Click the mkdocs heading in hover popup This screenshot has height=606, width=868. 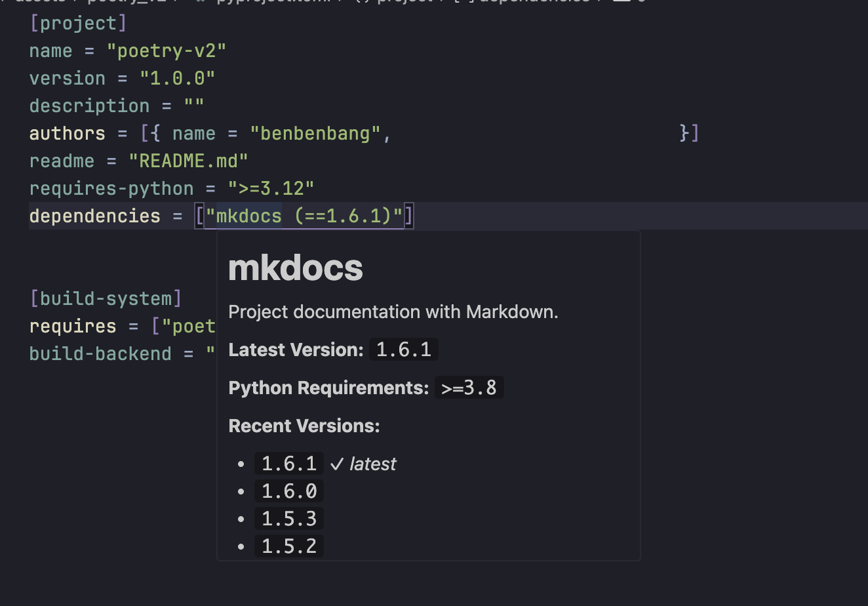coord(296,268)
